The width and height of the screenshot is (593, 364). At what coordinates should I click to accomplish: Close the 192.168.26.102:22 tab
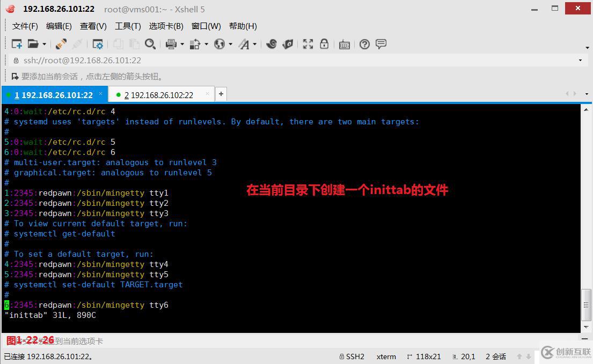[207, 94]
